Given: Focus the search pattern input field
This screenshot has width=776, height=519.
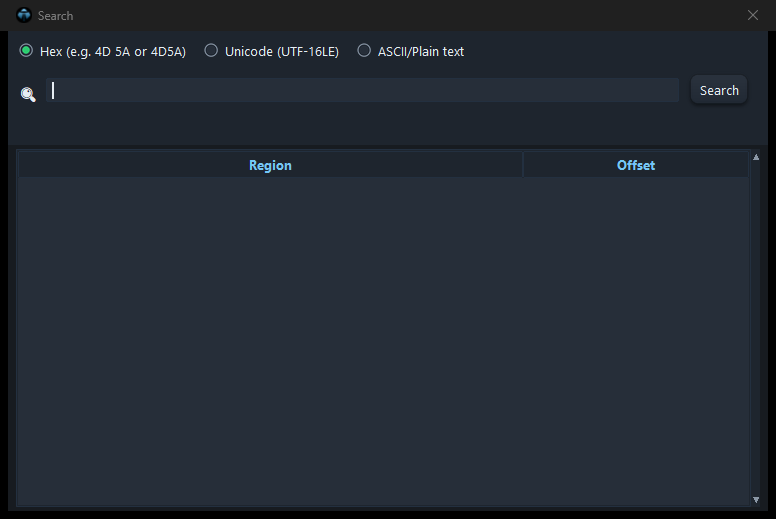Looking at the screenshot, I should coord(362,90).
